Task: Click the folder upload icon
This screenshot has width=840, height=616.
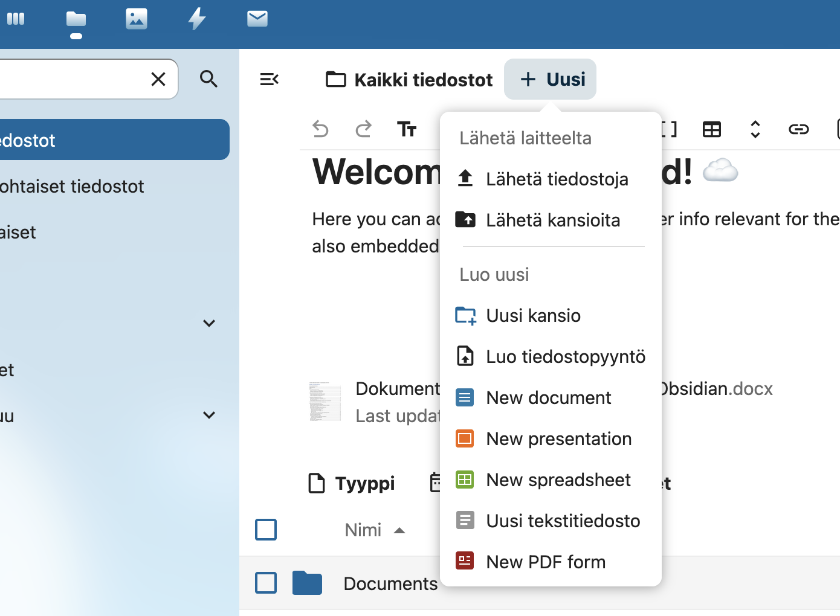Action: point(465,219)
